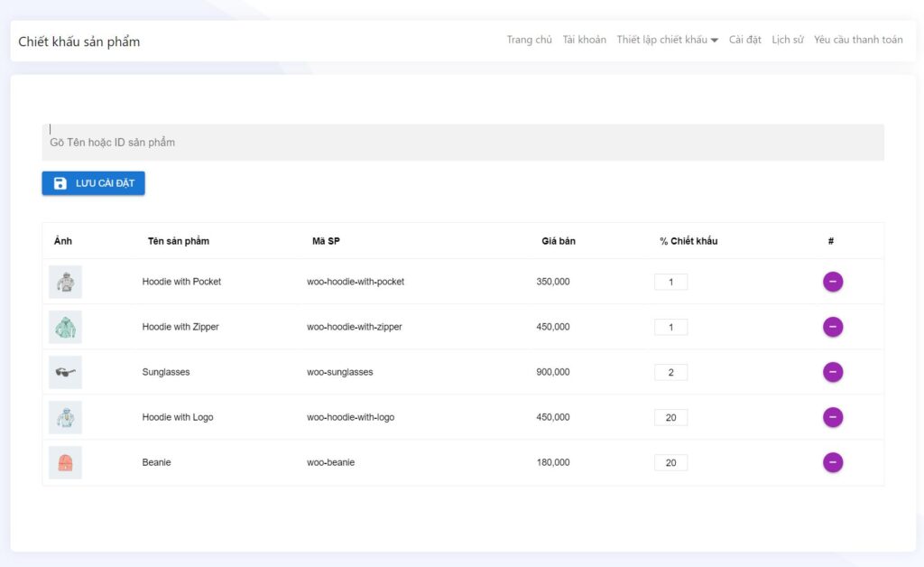This screenshot has width=924, height=567.
Task: Open Hoodie with Pocket product thumbnail
Action: pos(65,282)
